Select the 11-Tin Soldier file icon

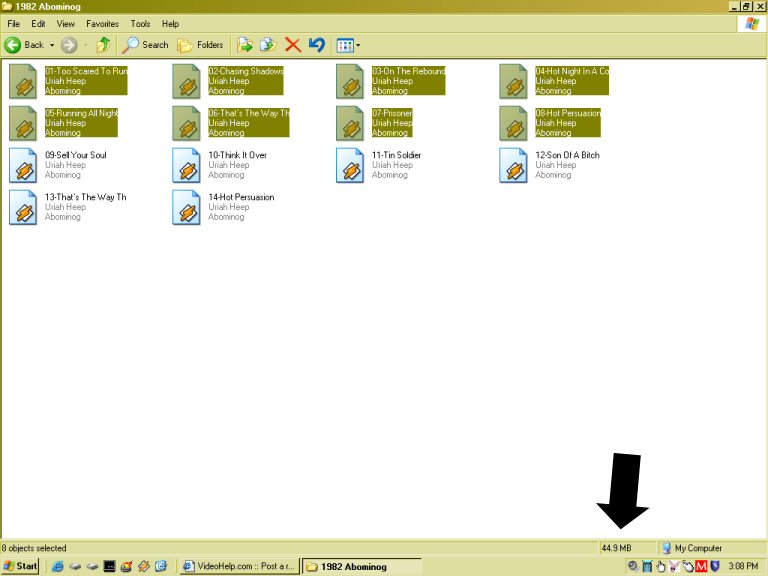[350, 166]
